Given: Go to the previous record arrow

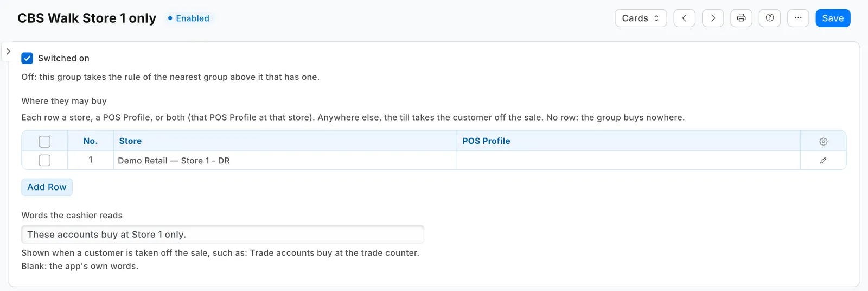Looking at the screenshot, I should pos(684,18).
